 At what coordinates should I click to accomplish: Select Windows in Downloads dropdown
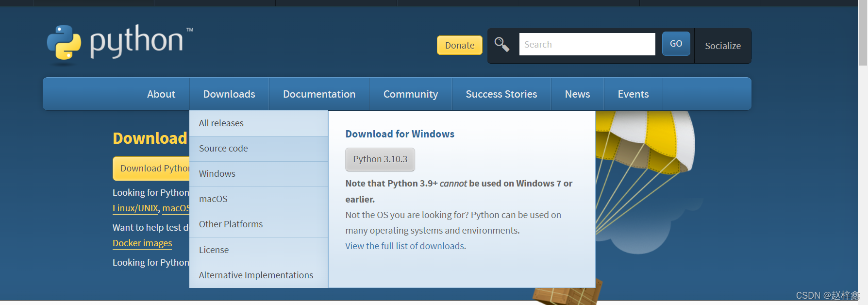click(259, 174)
